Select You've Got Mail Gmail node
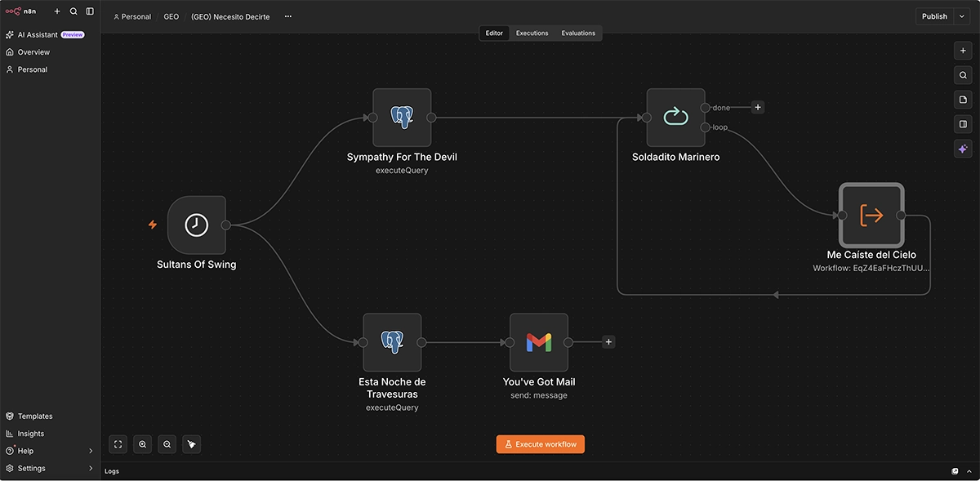This screenshot has width=980, height=481. coord(539,342)
